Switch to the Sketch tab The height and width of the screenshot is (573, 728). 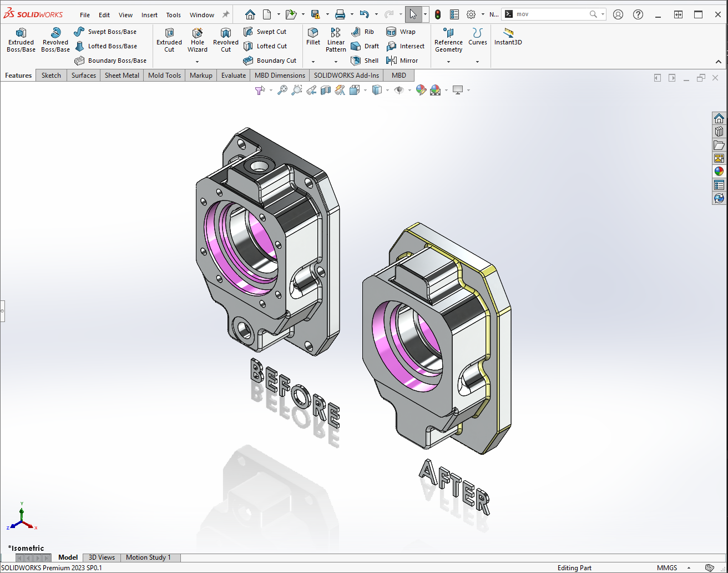click(x=51, y=76)
